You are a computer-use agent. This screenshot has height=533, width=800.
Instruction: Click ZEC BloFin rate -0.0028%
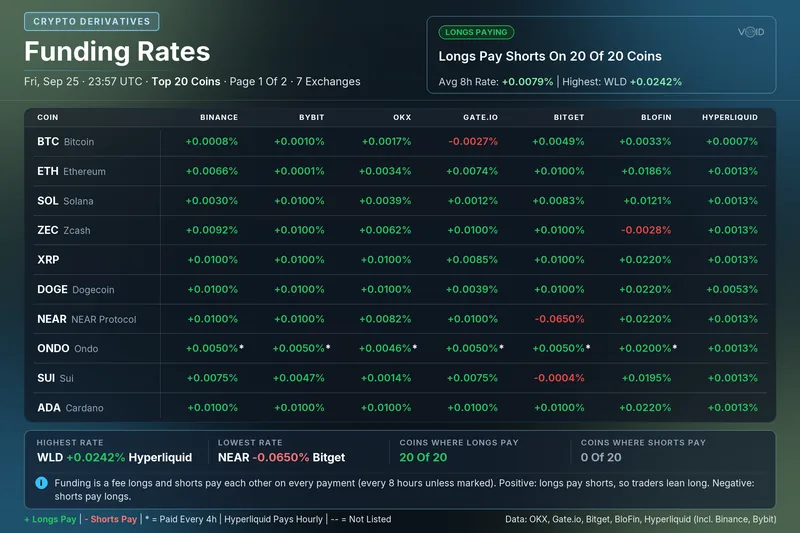pyautogui.click(x=646, y=230)
